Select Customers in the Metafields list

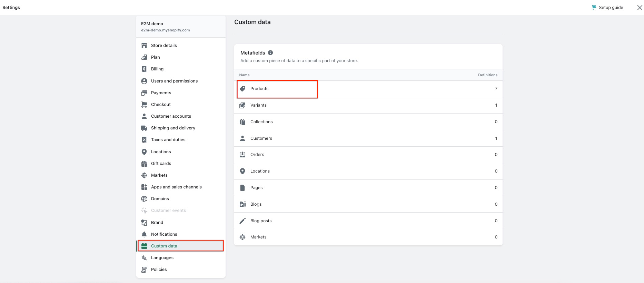261,138
